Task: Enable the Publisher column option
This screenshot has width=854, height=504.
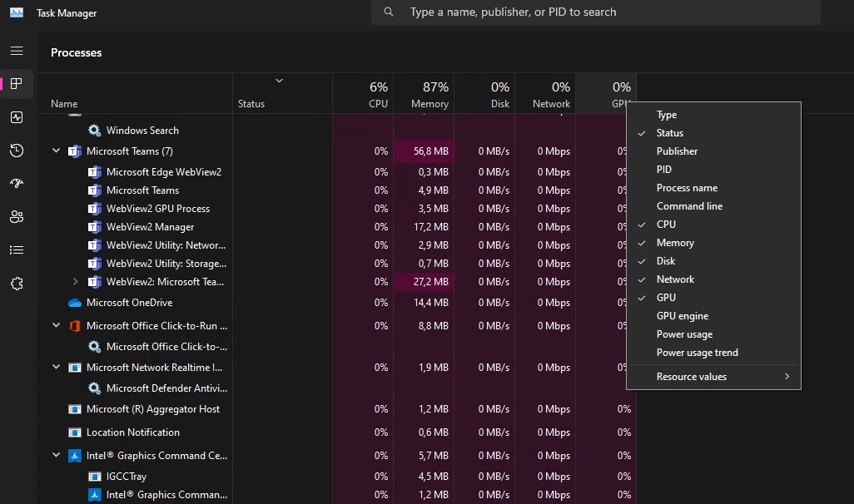Action: tap(713, 151)
